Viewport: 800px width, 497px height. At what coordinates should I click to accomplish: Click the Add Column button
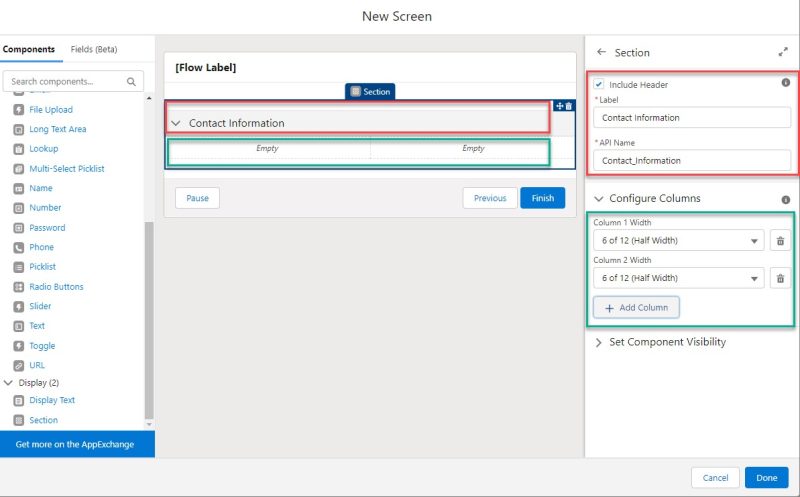[x=636, y=308]
